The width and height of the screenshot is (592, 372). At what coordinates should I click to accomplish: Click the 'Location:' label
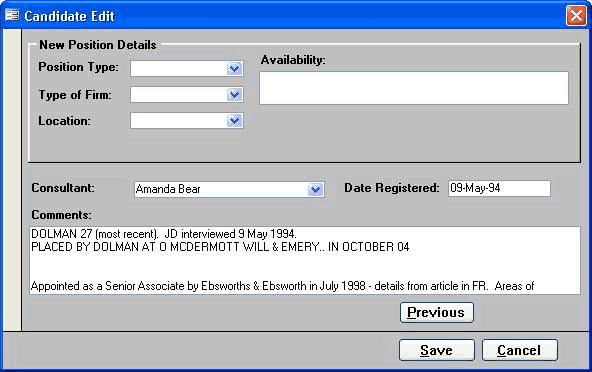pyautogui.click(x=65, y=121)
